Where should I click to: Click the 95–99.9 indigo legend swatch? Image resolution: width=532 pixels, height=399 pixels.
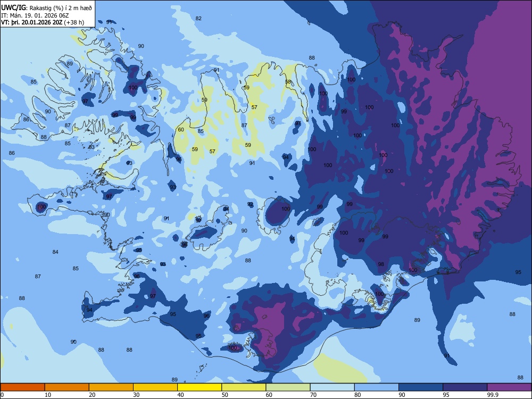pyautogui.click(x=465, y=387)
